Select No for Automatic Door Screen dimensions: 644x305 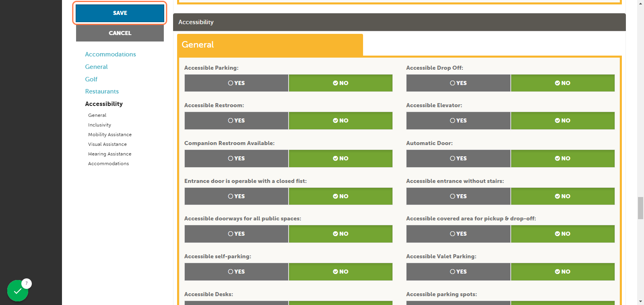click(563, 158)
